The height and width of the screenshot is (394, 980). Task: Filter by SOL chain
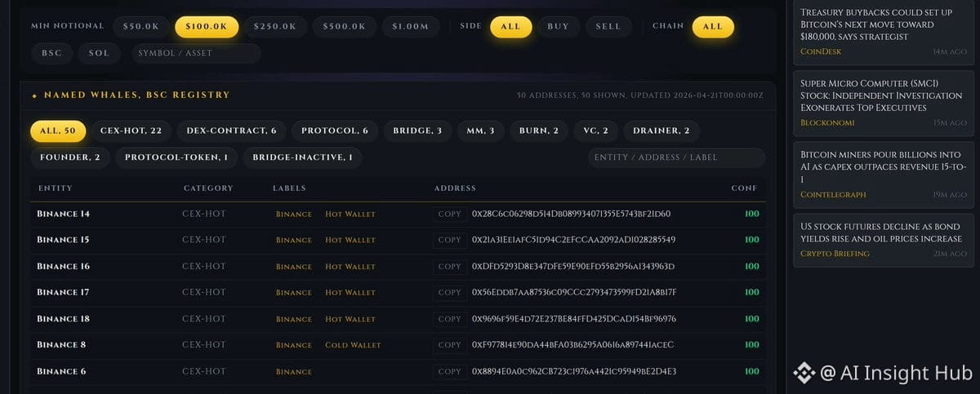point(99,53)
